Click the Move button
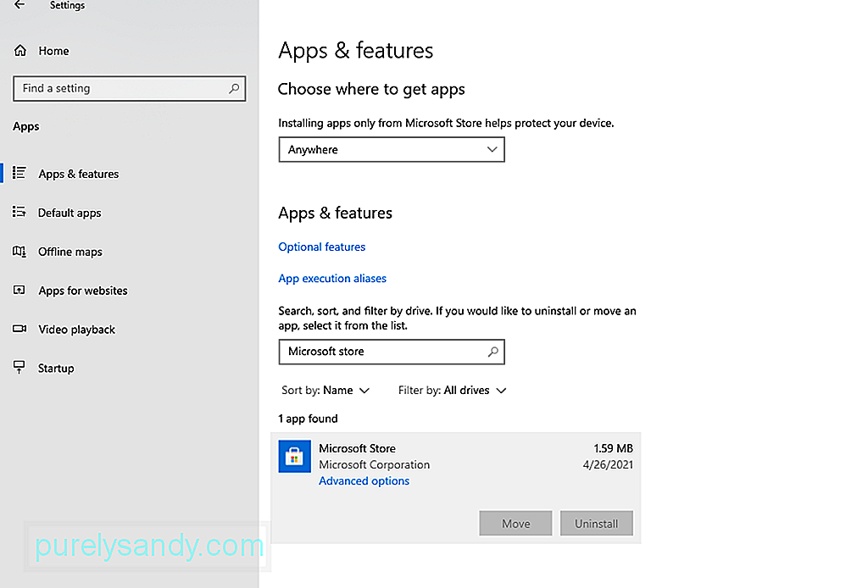This screenshot has height=588, width=868. click(x=515, y=524)
